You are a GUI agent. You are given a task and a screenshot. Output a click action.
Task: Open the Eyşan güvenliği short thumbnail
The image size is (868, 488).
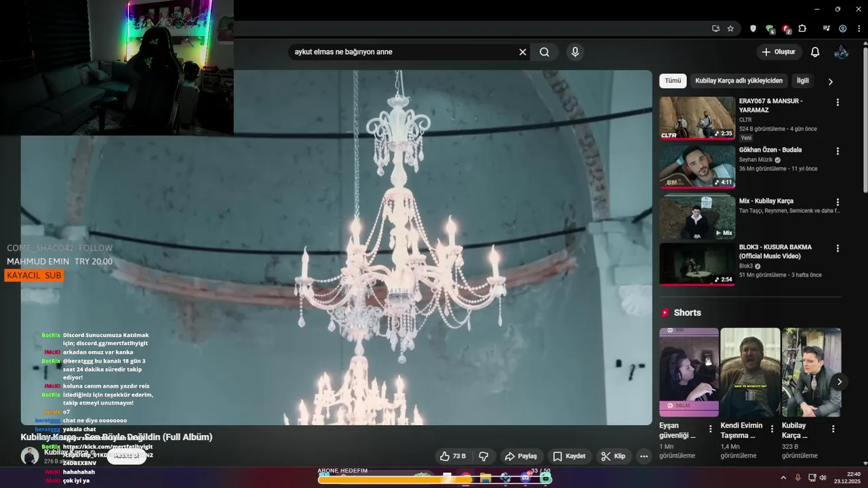click(689, 372)
